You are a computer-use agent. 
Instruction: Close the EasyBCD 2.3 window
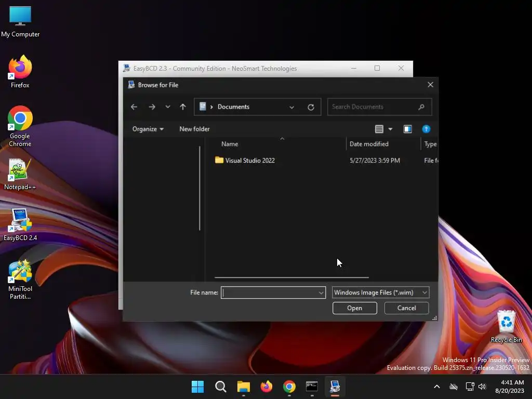(x=401, y=68)
